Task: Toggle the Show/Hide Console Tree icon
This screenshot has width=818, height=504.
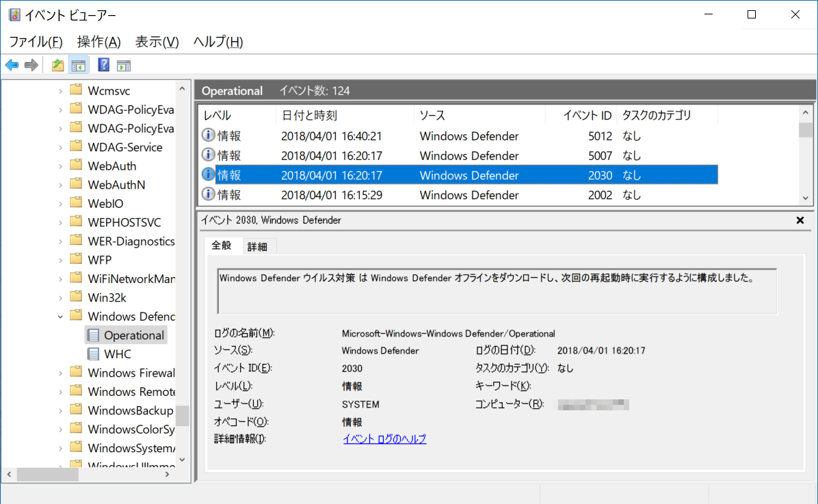Action: point(79,65)
